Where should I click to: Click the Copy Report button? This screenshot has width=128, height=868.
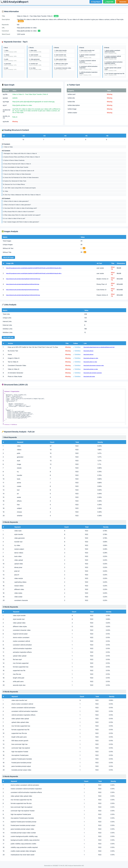(96, 2)
